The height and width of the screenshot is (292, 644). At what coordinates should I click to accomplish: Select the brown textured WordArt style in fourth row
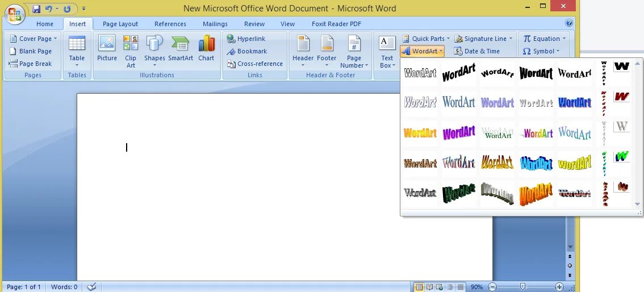point(420,163)
